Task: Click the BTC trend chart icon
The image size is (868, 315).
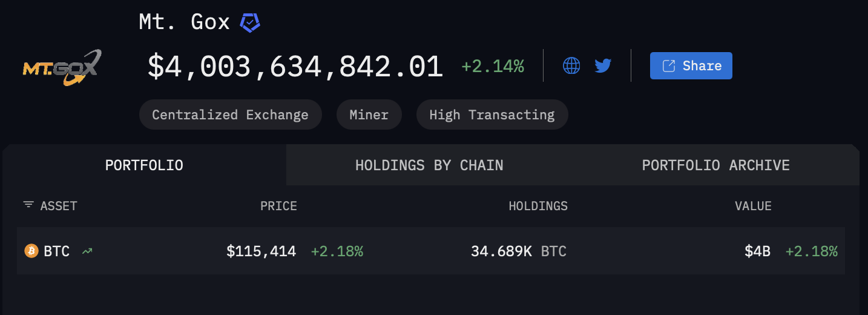Action: coord(88,251)
